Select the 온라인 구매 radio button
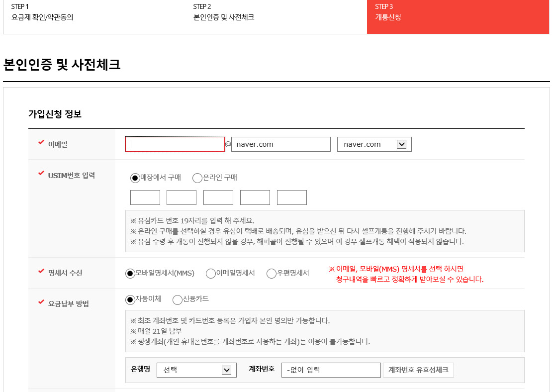Viewport: 552px width, 392px height. pos(197,178)
